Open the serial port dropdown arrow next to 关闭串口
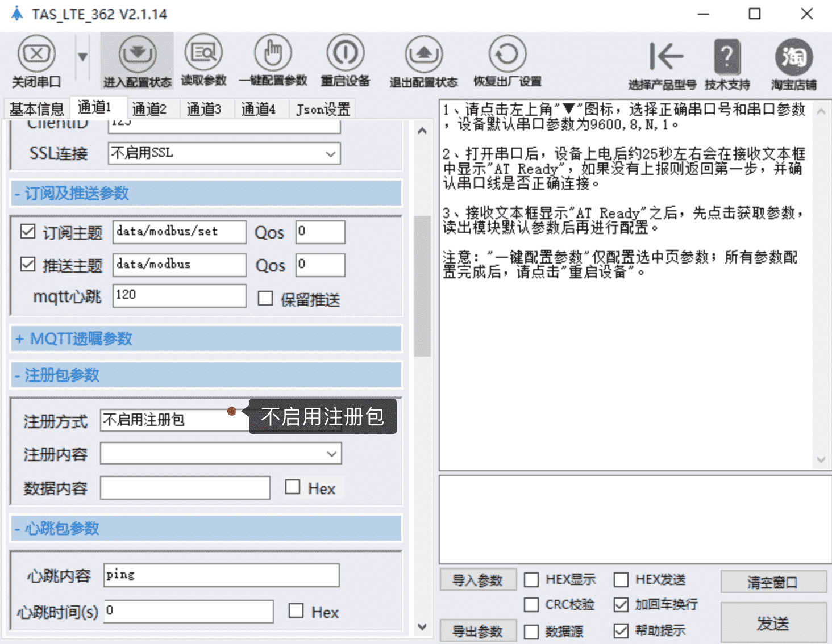 tap(83, 57)
